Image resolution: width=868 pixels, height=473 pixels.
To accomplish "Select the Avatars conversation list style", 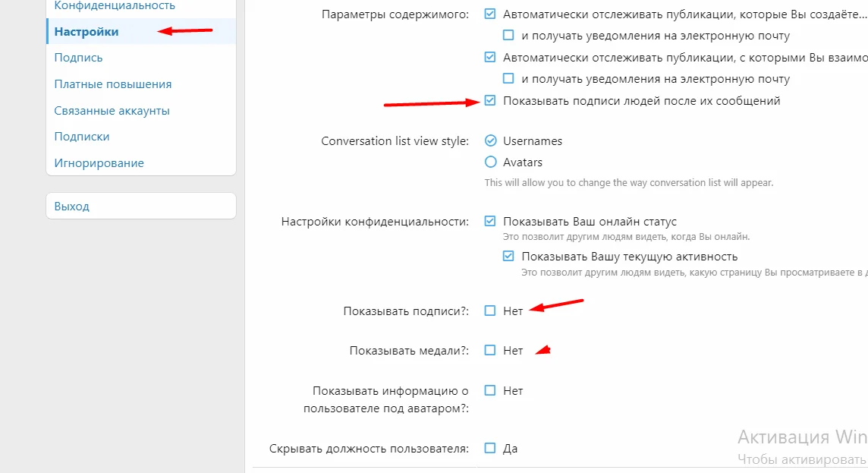I will [x=490, y=162].
